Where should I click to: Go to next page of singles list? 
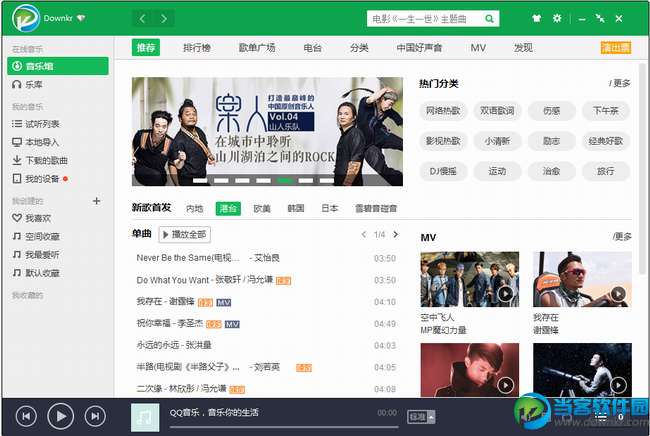pos(395,234)
